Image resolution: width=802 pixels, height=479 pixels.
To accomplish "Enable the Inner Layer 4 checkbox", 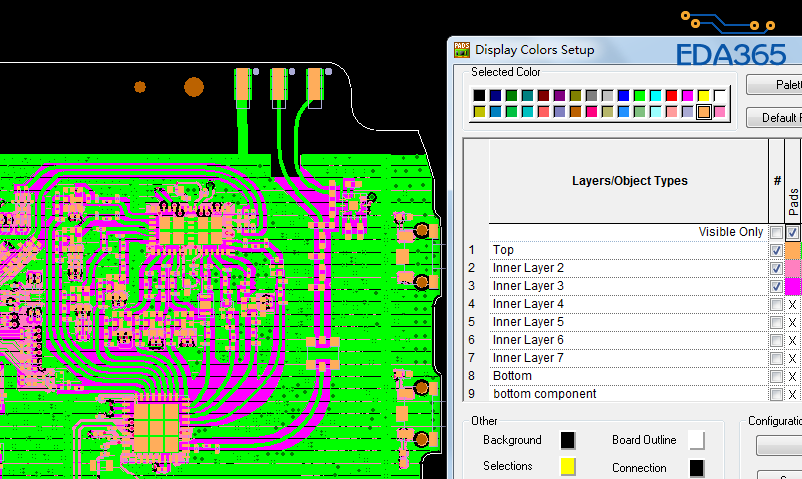I will click(776, 304).
